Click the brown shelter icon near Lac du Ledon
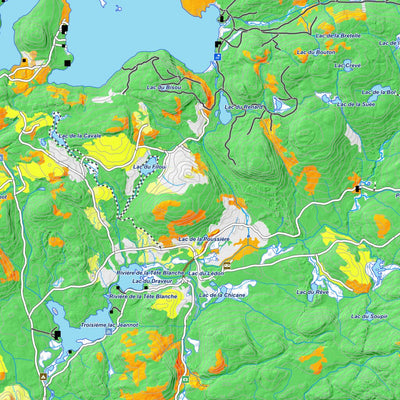400x400 pixels. pyautogui.click(x=227, y=266)
